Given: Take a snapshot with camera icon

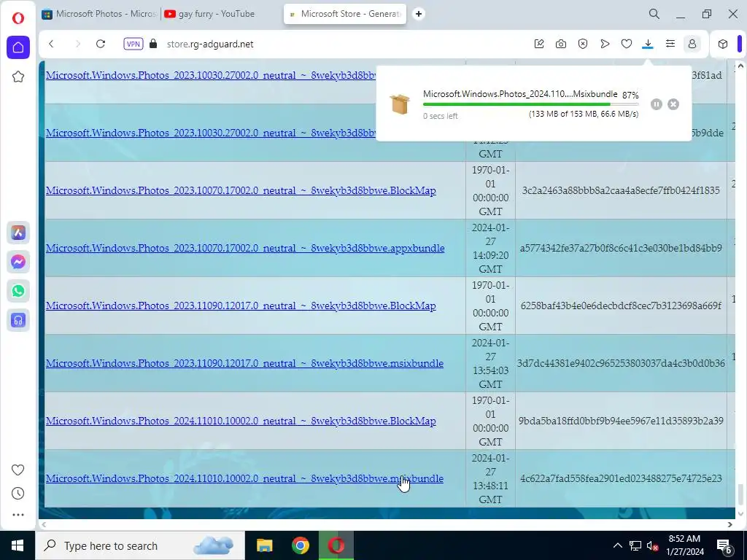Looking at the screenshot, I should click(x=561, y=44).
